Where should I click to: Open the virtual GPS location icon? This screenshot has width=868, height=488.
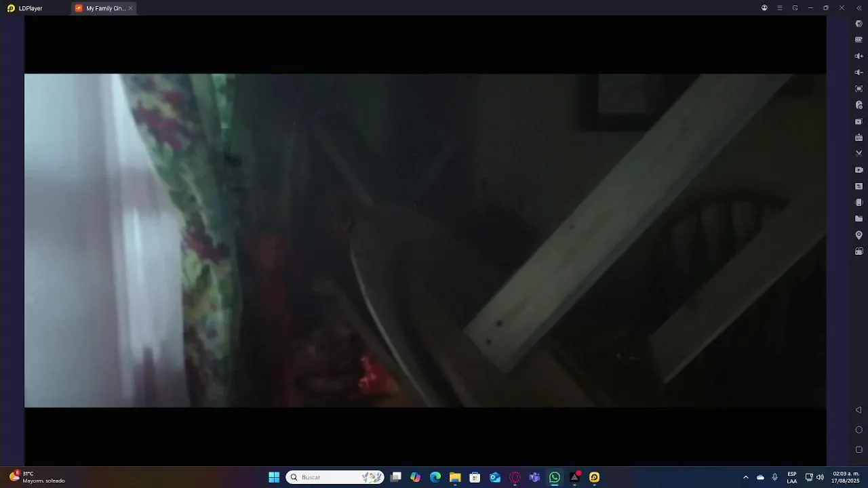click(859, 235)
